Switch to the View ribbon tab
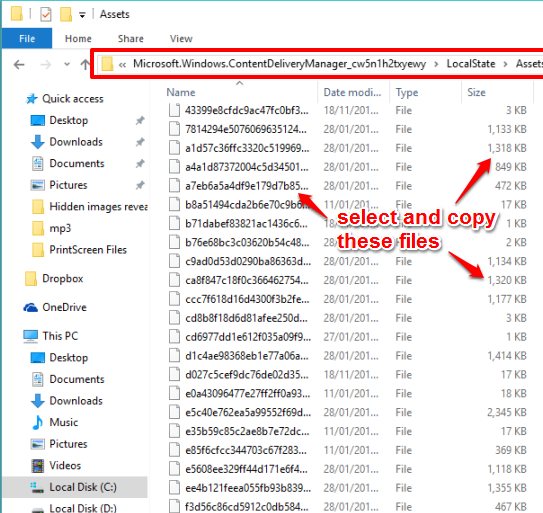543x513 pixels. coord(181,38)
